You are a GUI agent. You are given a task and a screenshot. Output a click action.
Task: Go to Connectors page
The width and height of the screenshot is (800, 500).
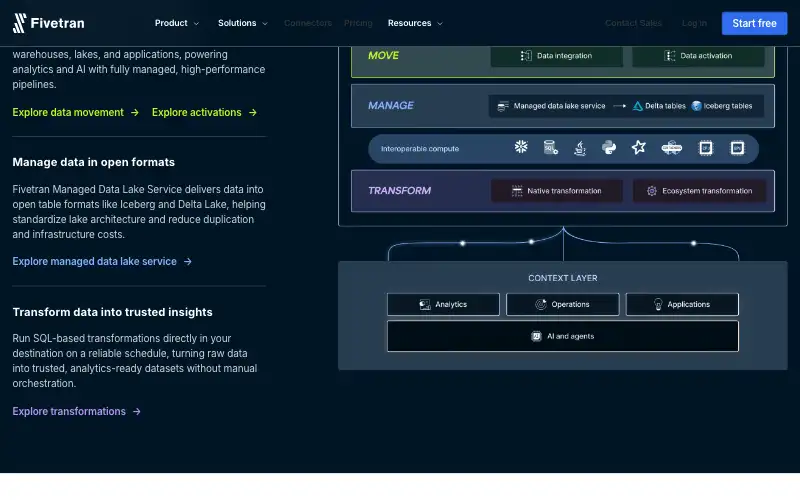point(308,23)
